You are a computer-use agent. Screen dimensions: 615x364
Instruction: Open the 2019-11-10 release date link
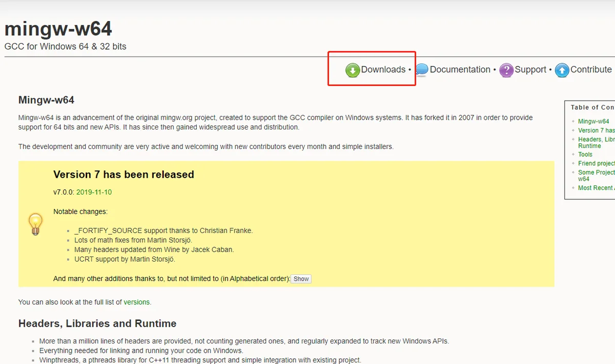[x=94, y=192]
